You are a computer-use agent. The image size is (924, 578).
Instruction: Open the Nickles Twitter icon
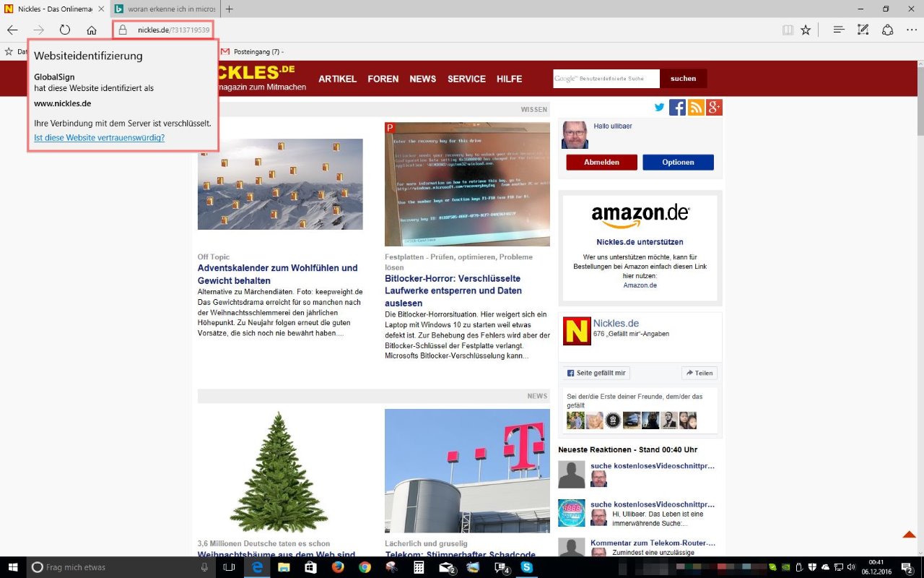click(x=659, y=108)
